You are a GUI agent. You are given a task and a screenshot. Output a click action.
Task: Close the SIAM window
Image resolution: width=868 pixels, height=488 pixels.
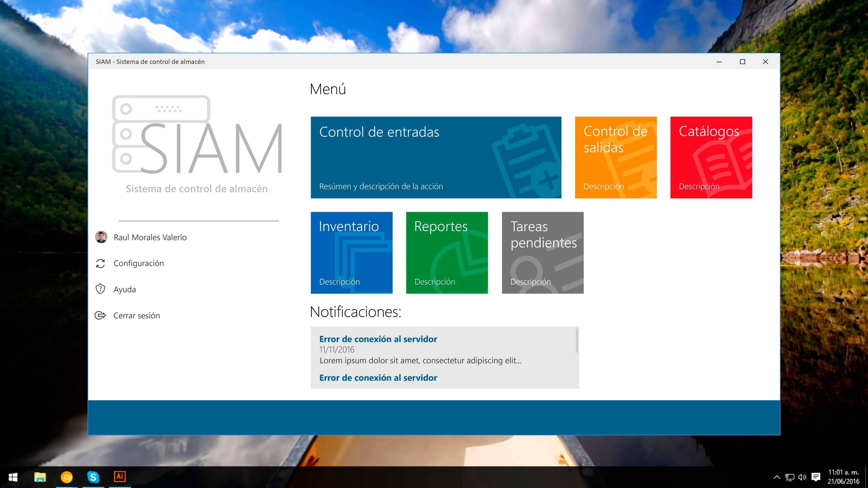click(766, 62)
